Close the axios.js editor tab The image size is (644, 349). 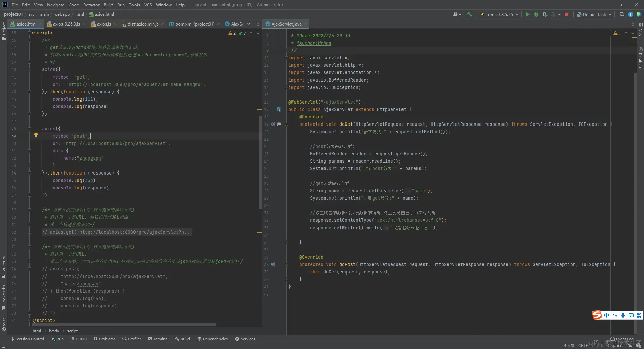coord(115,24)
